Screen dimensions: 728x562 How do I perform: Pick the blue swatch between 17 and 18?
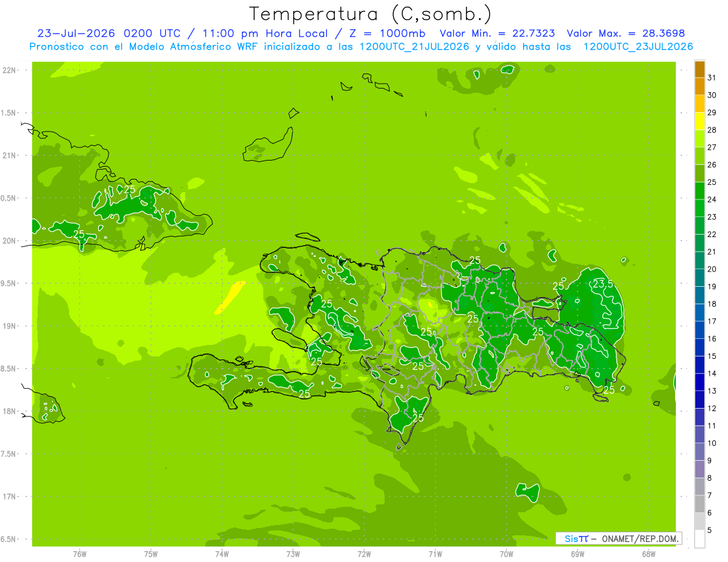coord(699,312)
